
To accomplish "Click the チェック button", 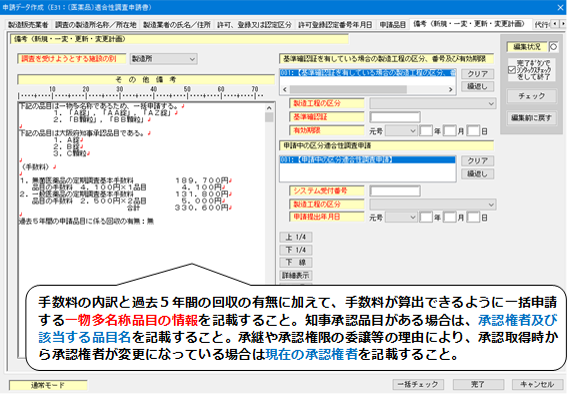I will [x=531, y=96].
